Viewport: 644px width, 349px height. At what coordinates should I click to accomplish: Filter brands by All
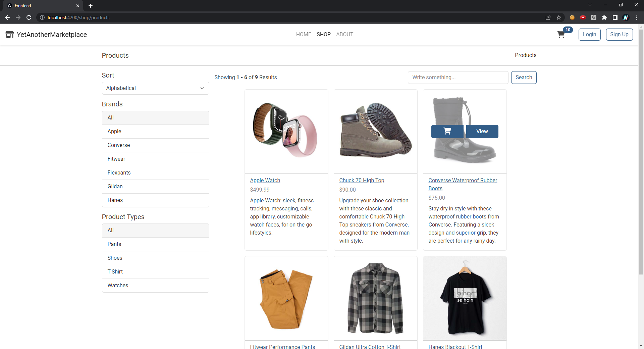click(x=156, y=118)
